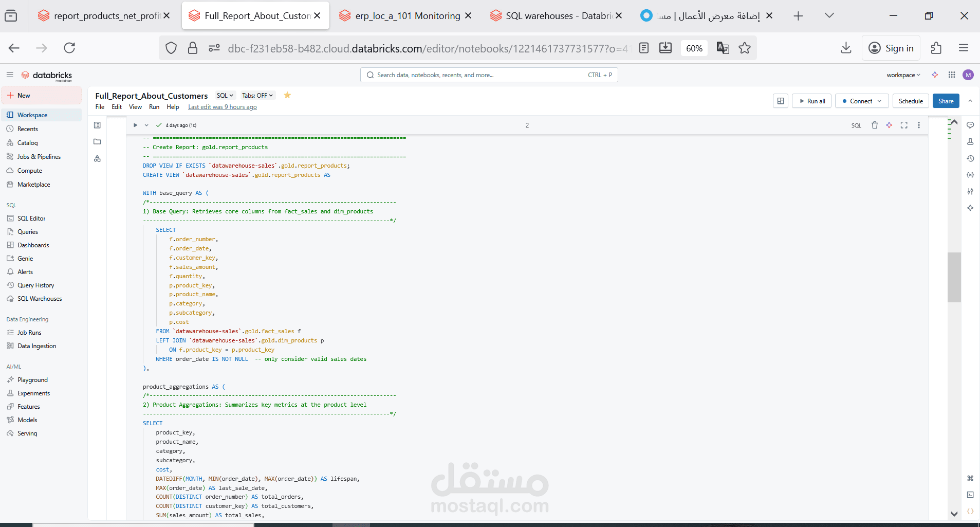Open the extensions puzzle icon
Viewport: 980px width, 527px height.
[936, 48]
